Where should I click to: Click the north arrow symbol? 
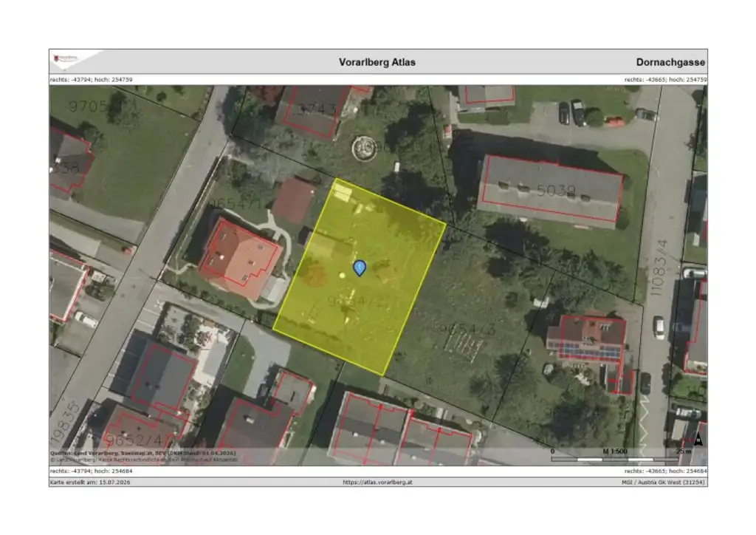coord(698,439)
